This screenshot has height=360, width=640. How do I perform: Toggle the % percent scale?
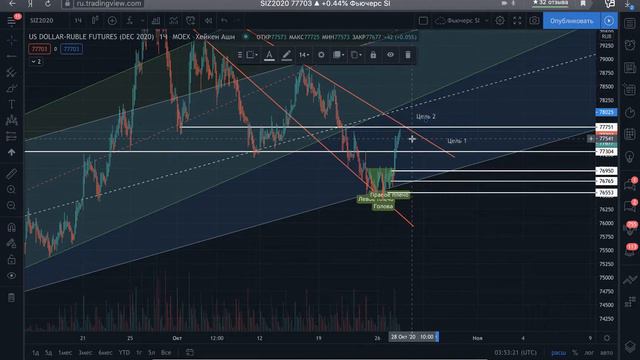coord(575,352)
